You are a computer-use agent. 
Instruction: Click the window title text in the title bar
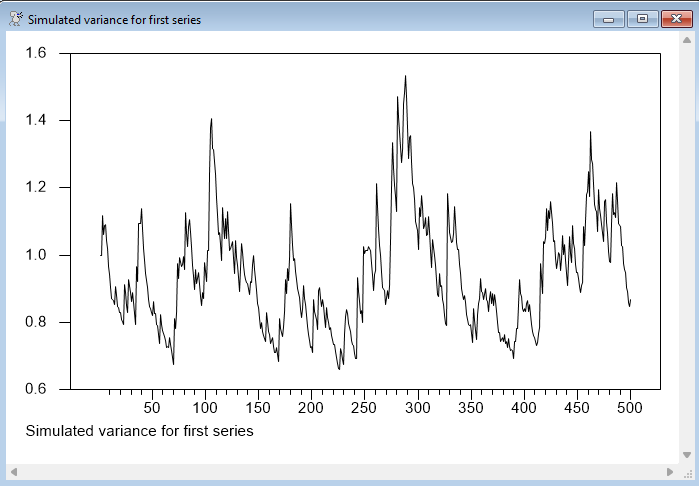point(114,20)
